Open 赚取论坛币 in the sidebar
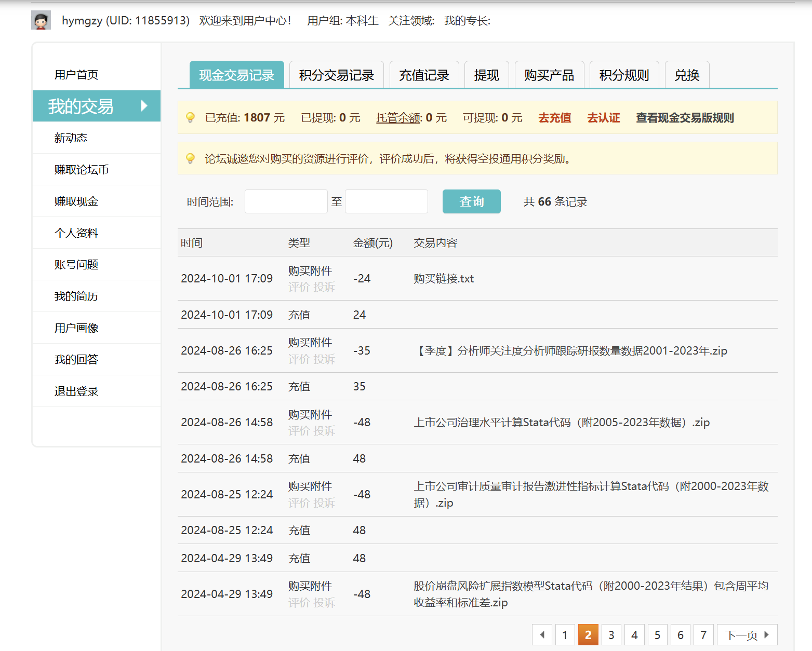 (82, 170)
